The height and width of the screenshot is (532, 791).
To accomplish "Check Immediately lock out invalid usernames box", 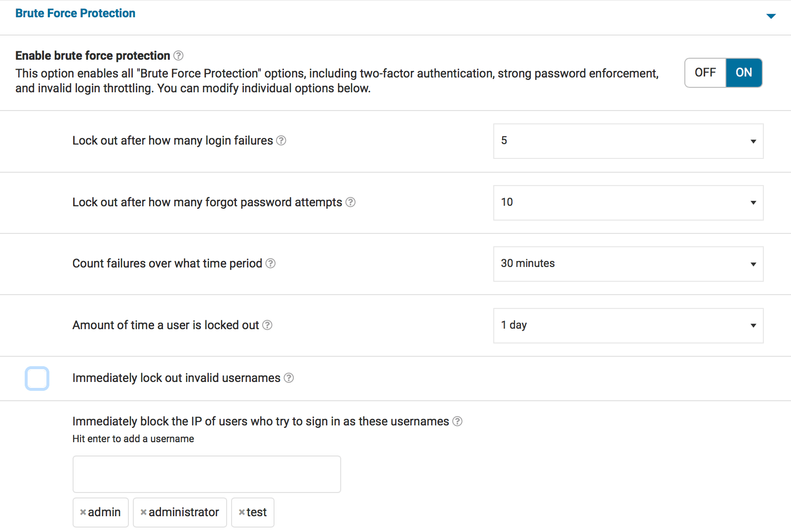I will [37, 379].
